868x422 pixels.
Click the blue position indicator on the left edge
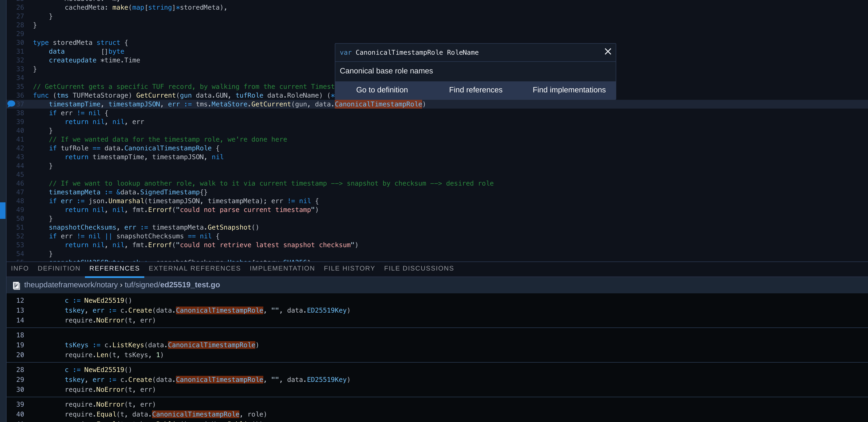(3, 210)
